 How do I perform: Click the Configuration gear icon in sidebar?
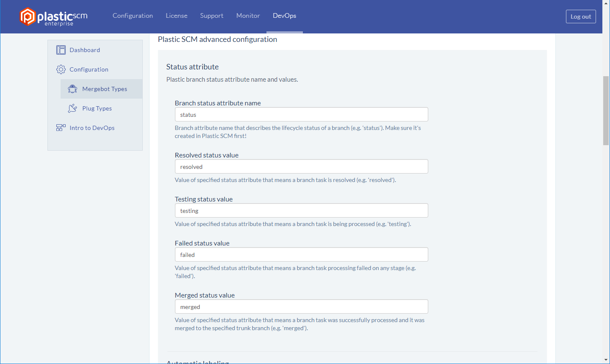[61, 69]
